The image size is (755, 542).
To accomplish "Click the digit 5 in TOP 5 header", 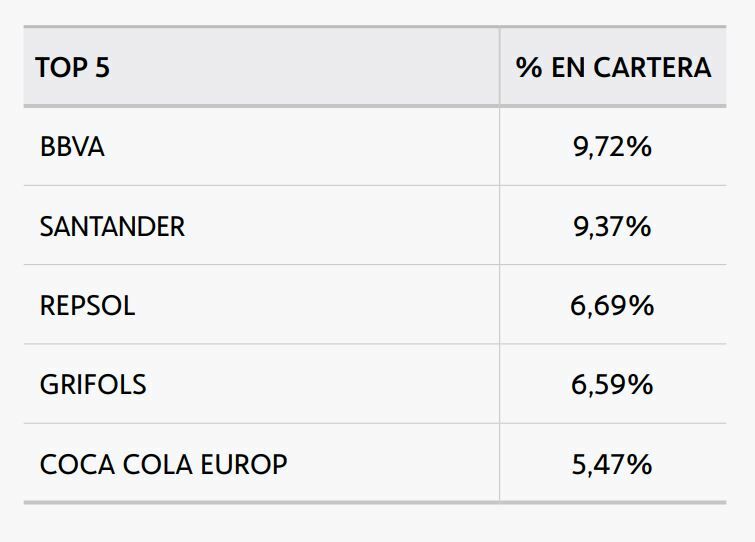I will pos(102,68).
